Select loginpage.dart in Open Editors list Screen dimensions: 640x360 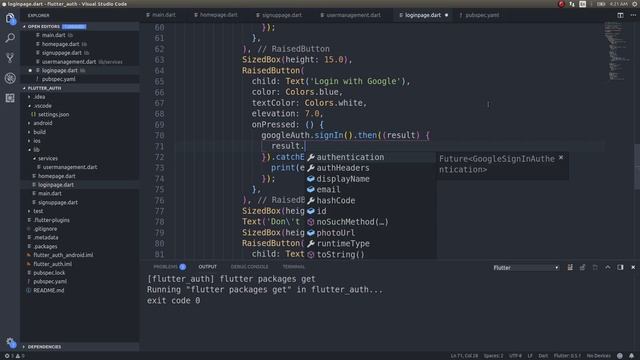(59, 70)
